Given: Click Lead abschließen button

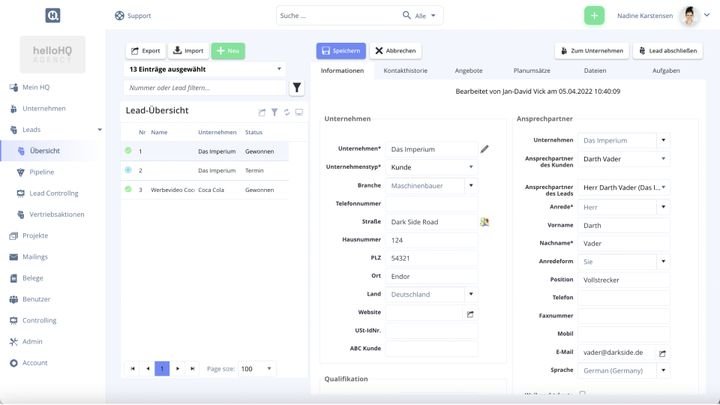Looking at the screenshot, I should click(x=668, y=51).
